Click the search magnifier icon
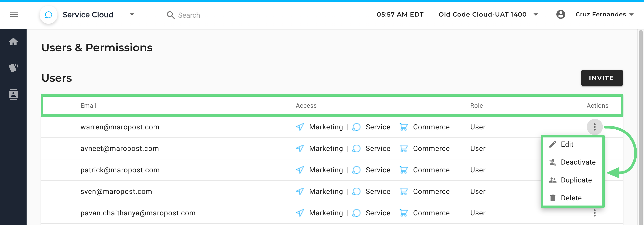Image resolution: width=644 pixels, height=225 pixels. pyautogui.click(x=170, y=15)
